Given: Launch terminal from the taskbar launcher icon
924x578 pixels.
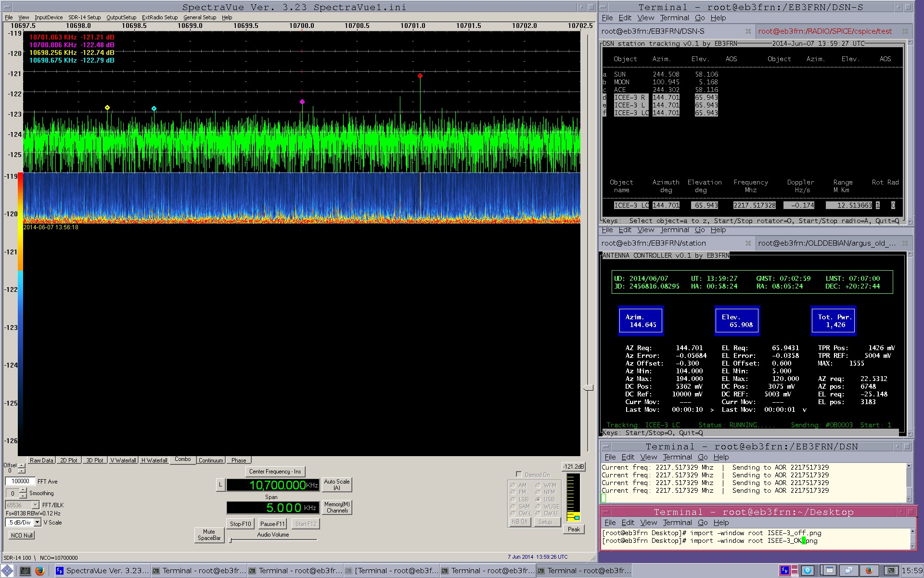Looking at the screenshot, I should click(x=25, y=571).
